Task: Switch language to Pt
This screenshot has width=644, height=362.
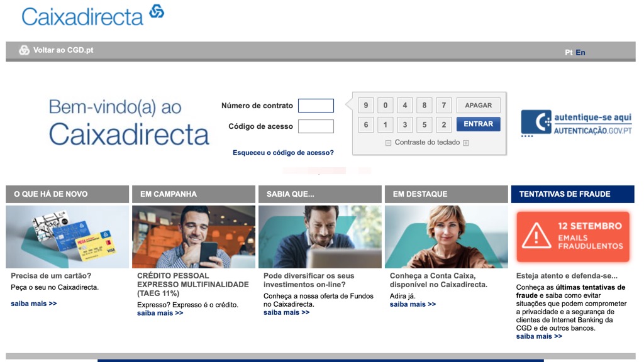Action: point(569,53)
